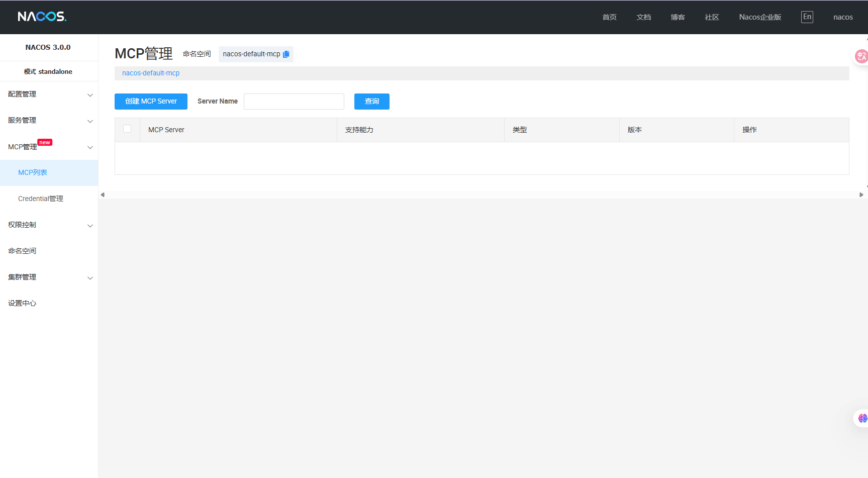Image resolution: width=868 pixels, height=478 pixels.
Task: Click the 版本 column header
Action: [x=677, y=130]
